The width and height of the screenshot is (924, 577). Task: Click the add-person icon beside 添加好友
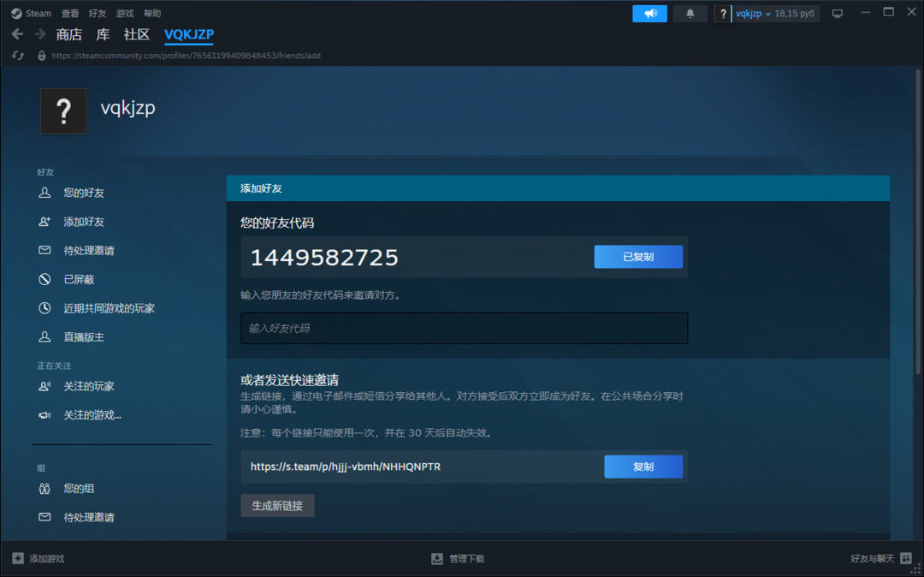tap(44, 222)
